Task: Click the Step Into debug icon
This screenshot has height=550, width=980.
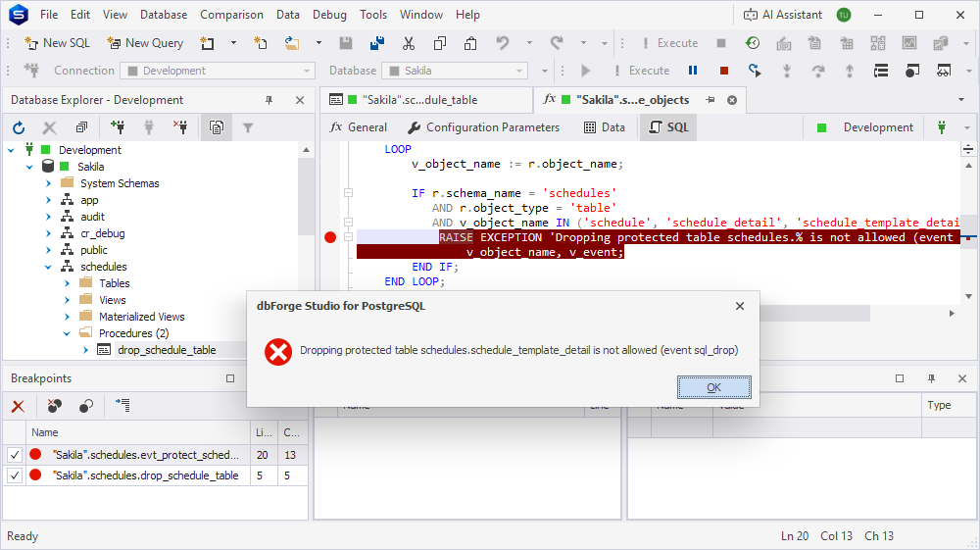Action: tap(787, 71)
